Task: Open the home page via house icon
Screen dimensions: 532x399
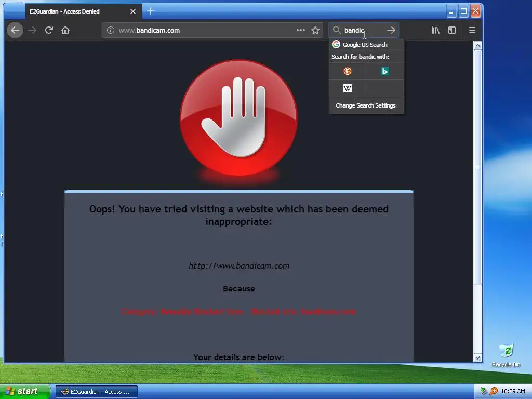Action: 65,30
